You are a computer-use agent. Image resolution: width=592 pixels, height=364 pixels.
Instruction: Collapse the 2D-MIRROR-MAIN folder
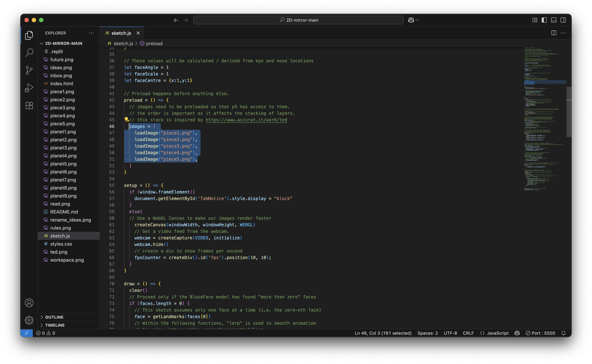(x=41, y=43)
